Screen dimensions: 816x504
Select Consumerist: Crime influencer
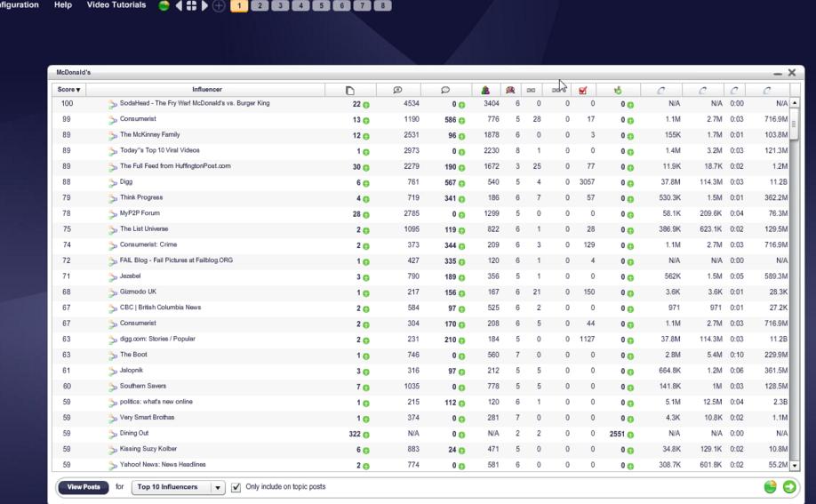(148, 244)
